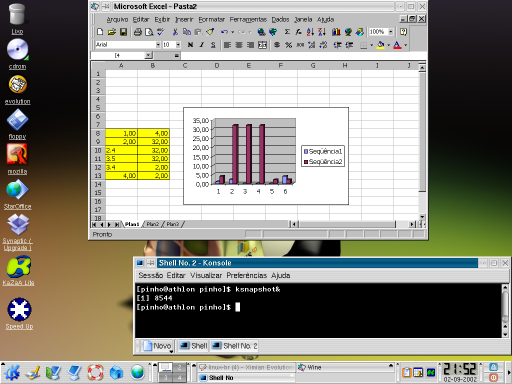The height and width of the screenshot is (384, 512).
Task: Undo the last action in Excel
Action: pyautogui.click(x=224, y=32)
